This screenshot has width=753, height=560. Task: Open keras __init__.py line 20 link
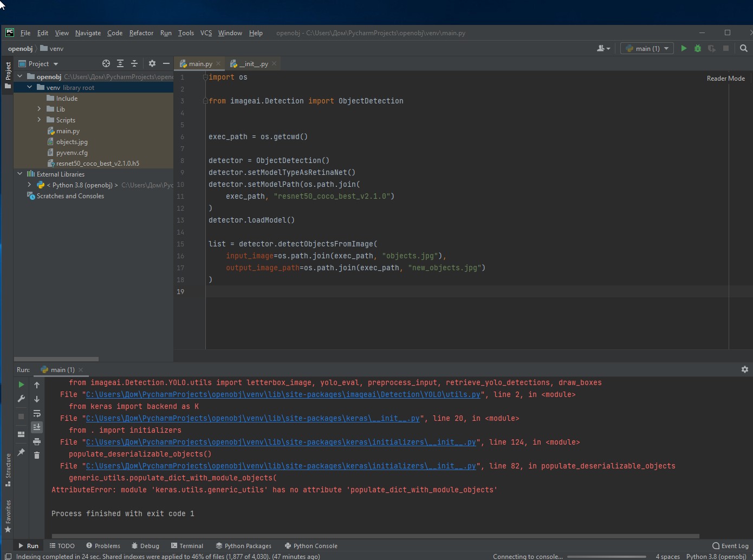click(x=252, y=418)
